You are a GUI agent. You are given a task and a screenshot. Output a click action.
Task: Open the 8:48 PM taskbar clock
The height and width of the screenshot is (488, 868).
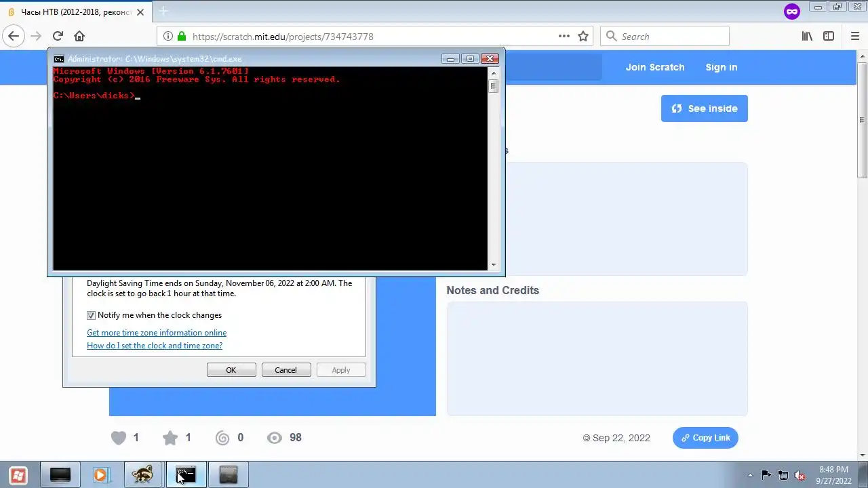834,475
